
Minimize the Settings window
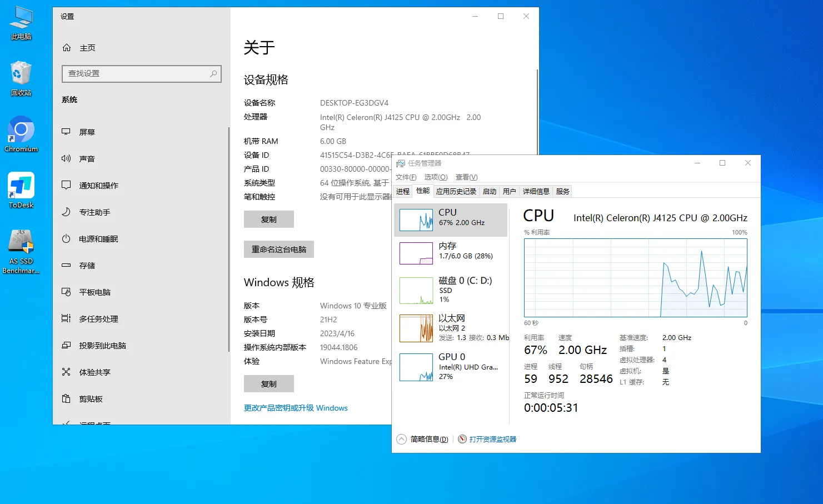(476, 16)
